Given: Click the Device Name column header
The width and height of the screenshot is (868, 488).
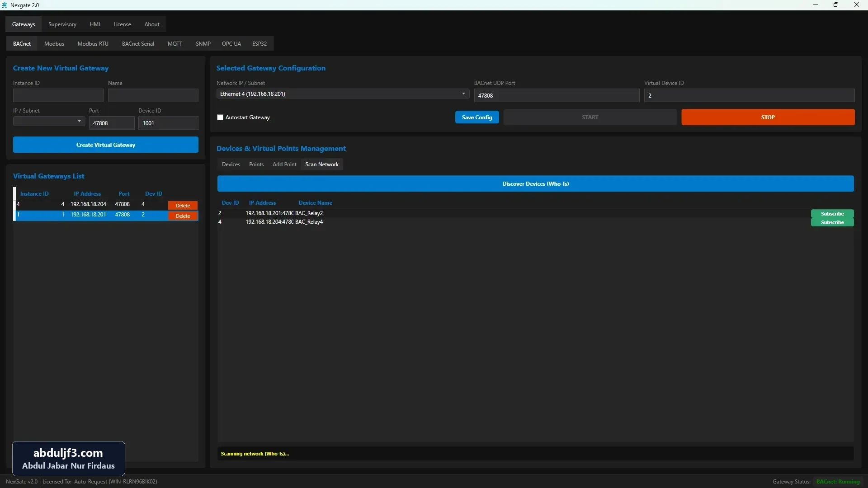Looking at the screenshot, I should (x=315, y=203).
